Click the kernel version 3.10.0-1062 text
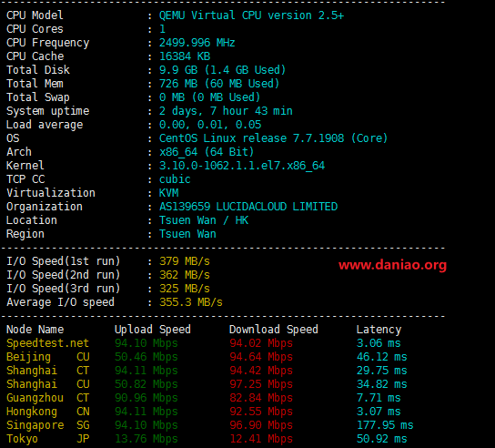This screenshot has width=495, height=448. tap(242, 166)
